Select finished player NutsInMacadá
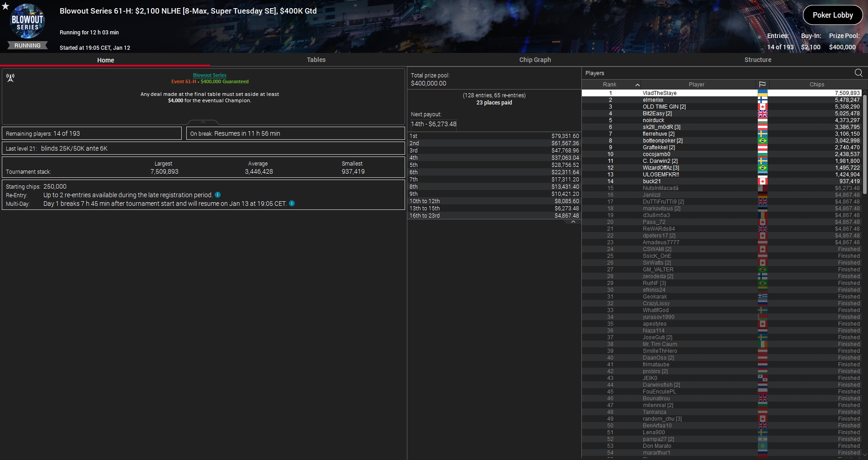The width and height of the screenshot is (868, 460). (722, 188)
